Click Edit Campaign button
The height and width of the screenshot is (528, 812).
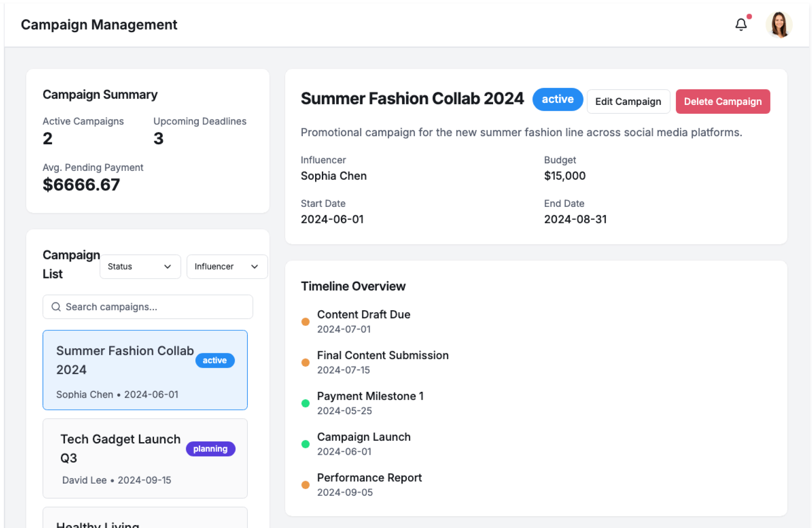(628, 102)
